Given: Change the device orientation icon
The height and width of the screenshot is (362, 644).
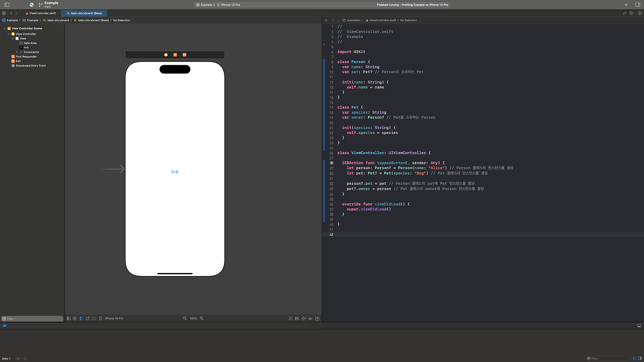Looking at the screenshot, I should point(88,318).
